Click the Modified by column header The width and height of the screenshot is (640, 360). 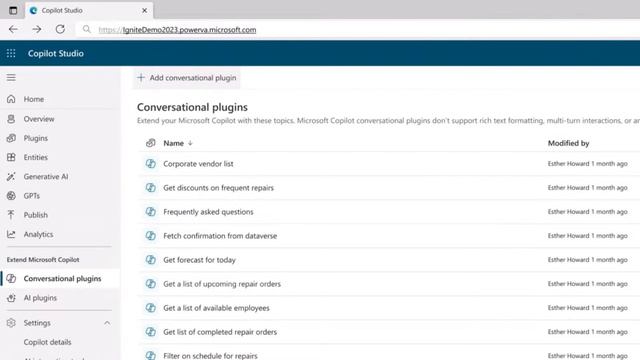(568, 143)
